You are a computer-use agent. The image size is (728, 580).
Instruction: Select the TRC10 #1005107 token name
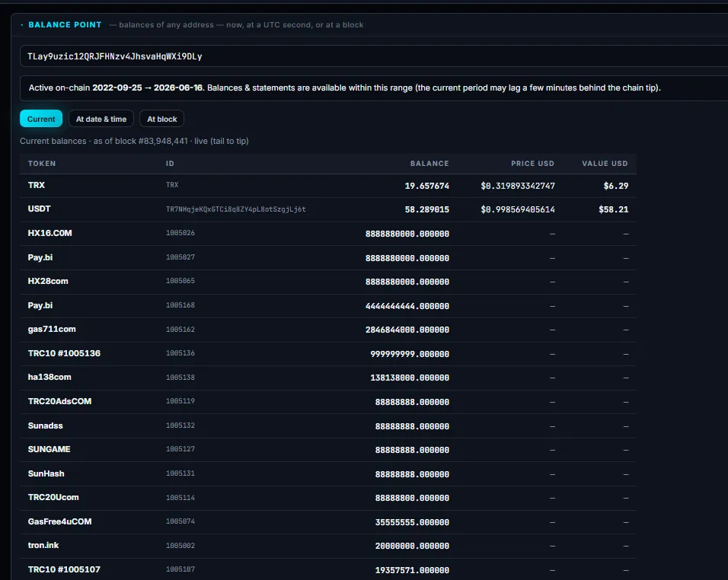pyautogui.click(x=64, y=569)
